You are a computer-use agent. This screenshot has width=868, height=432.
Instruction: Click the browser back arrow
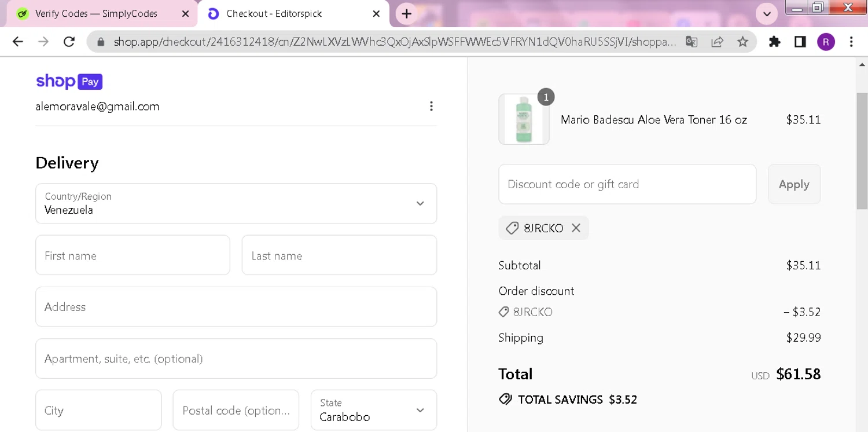(18, 42)
